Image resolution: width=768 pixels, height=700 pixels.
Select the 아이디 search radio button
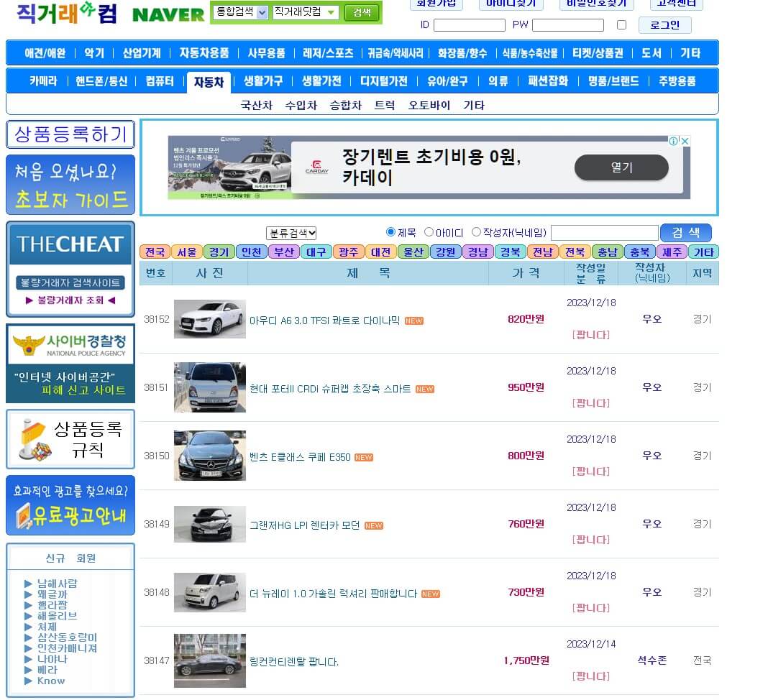(x=429, y=232)
